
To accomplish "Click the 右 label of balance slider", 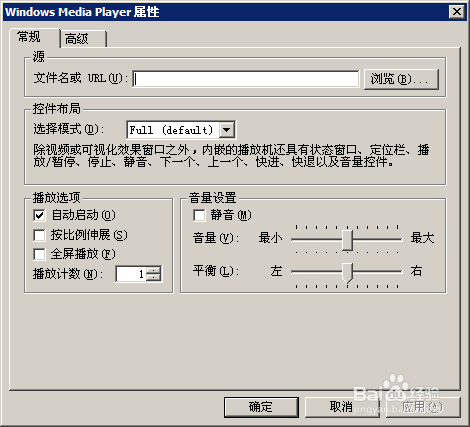I will pyautogui.click(x=416, y=271).
